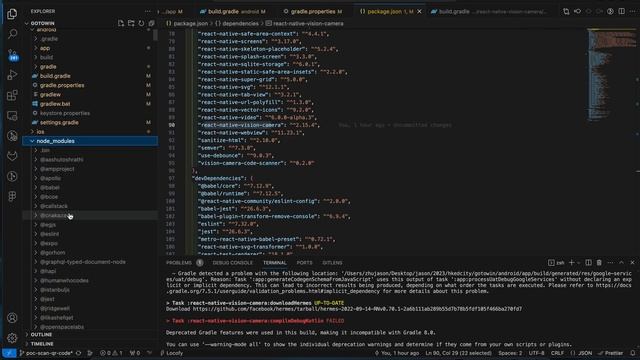
Task: Open terminal launch profile dropdown
Action: pyautogui.click(x=579, y=262)
